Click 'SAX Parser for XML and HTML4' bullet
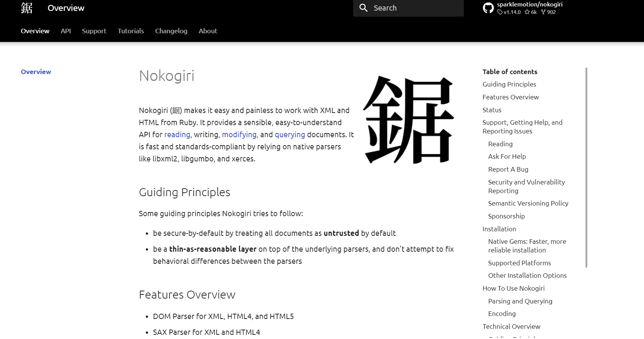644x339 pixels. tap(206, 332)
